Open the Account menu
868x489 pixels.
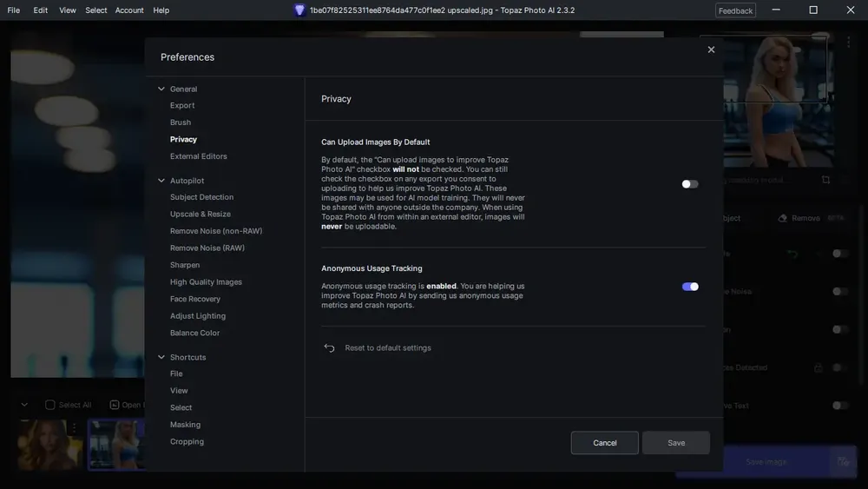tap(129, 10)
